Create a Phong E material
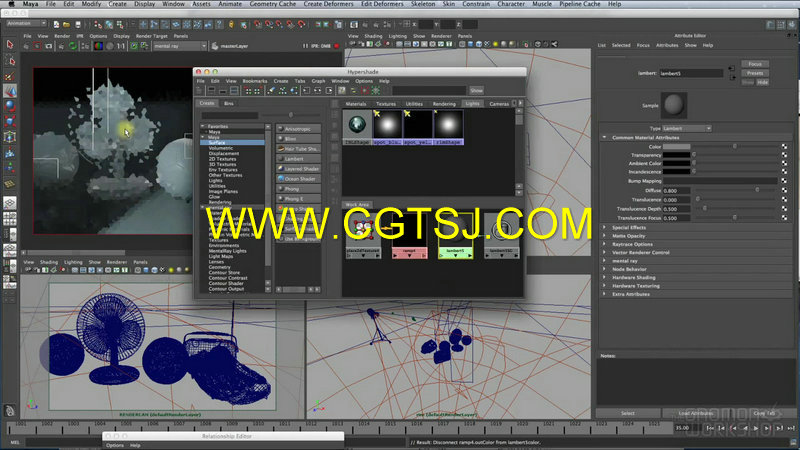The width and height of the screenshot is (800, 450). point(298,198)
